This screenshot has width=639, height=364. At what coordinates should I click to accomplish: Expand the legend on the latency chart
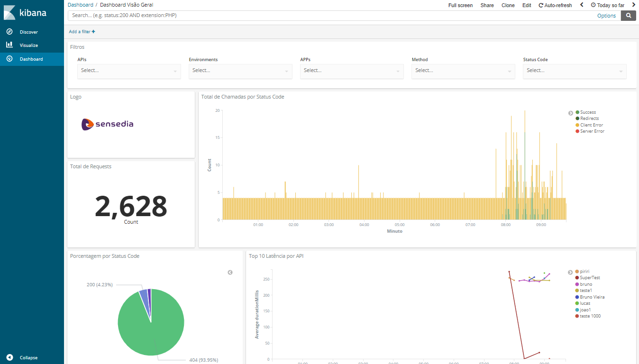point(570,272)
